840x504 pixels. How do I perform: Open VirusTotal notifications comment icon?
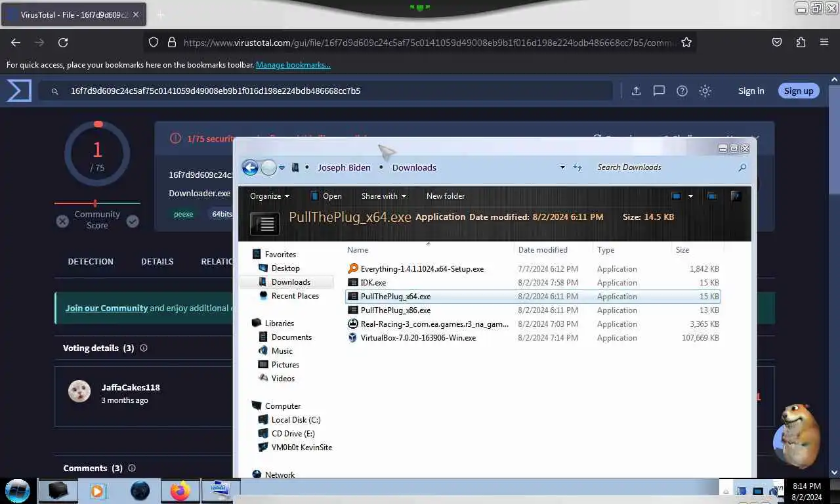(x=659, y=91)
